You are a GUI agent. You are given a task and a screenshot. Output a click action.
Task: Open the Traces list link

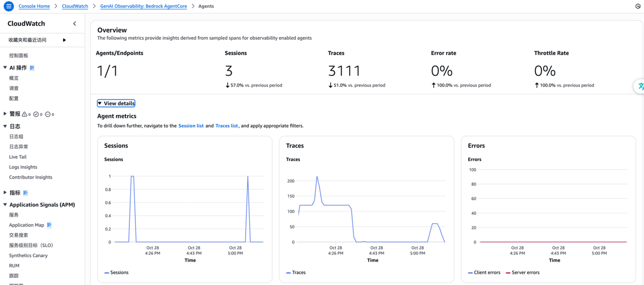227,126
